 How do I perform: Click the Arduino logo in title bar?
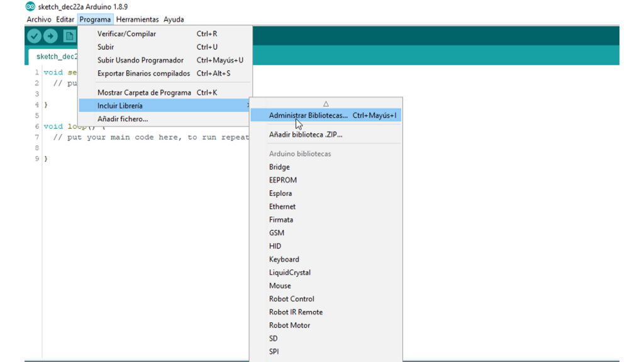click(30, 7)
